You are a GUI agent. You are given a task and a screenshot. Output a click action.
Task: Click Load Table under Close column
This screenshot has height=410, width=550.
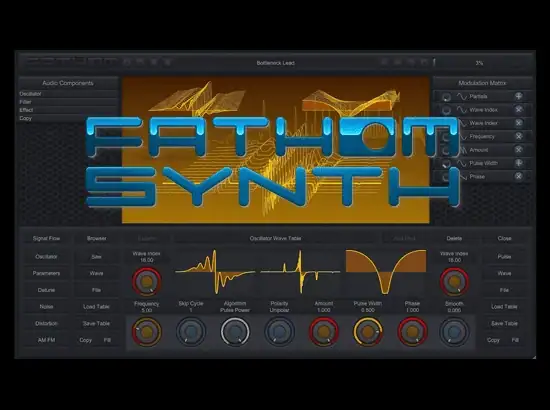coord(504,307)
